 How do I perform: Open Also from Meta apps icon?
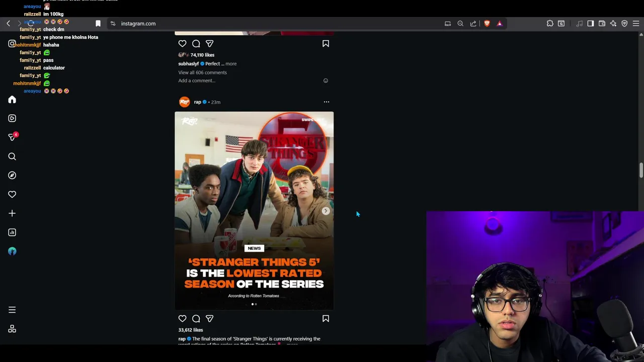pyautogui.click(x=12, y=329)
